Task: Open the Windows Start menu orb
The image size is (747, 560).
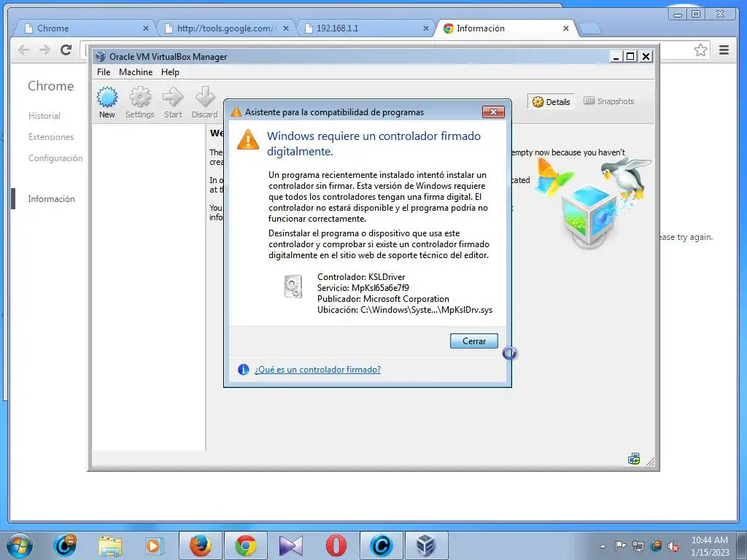Action: tap(20, 545)
